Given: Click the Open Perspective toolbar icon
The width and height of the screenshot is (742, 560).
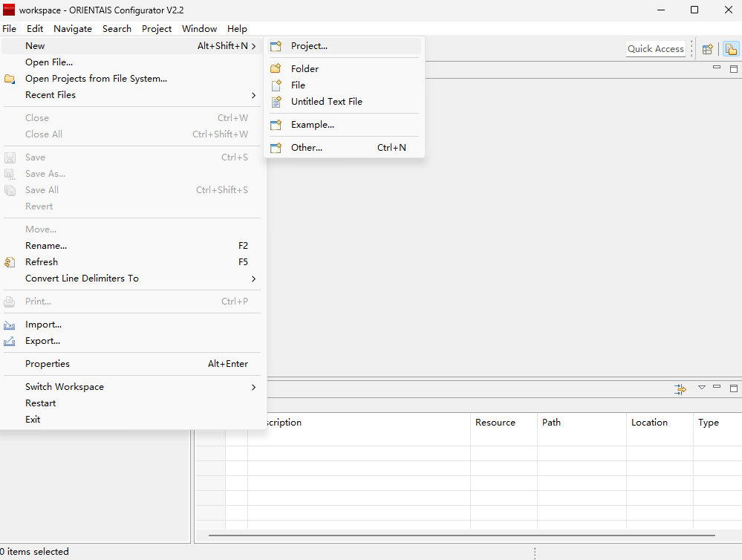Looking at the screenshot, I should (708, 49).
